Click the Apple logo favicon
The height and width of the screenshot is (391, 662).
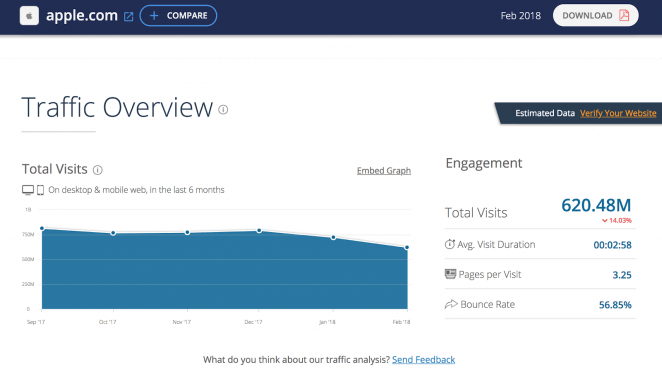29,16
